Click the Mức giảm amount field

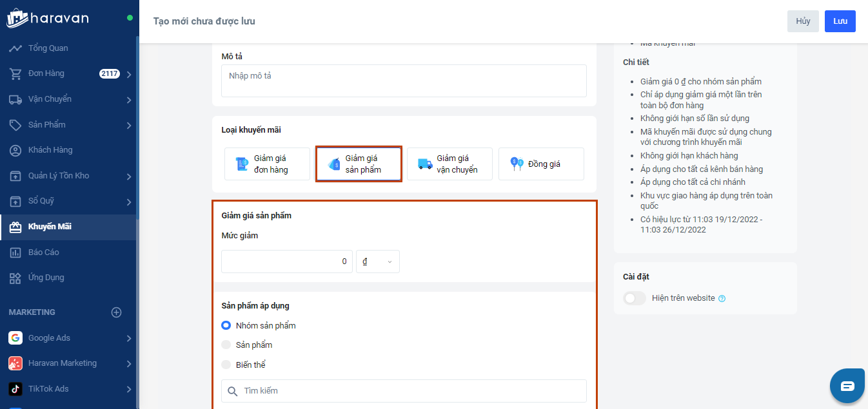click(x=287, y=262)
